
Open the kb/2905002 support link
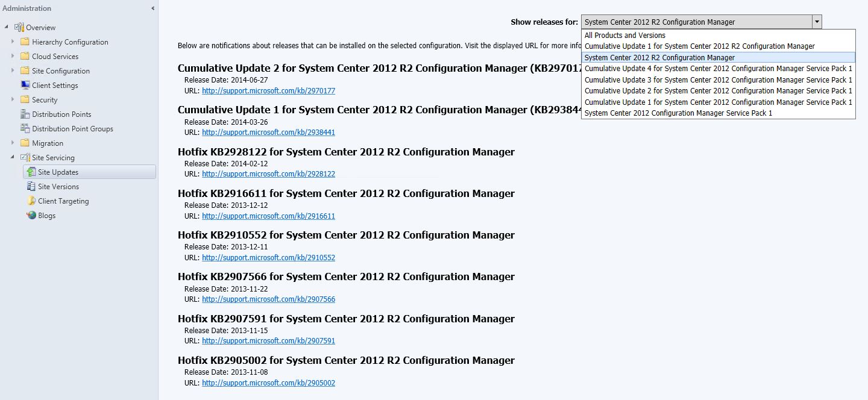(268, 383)
